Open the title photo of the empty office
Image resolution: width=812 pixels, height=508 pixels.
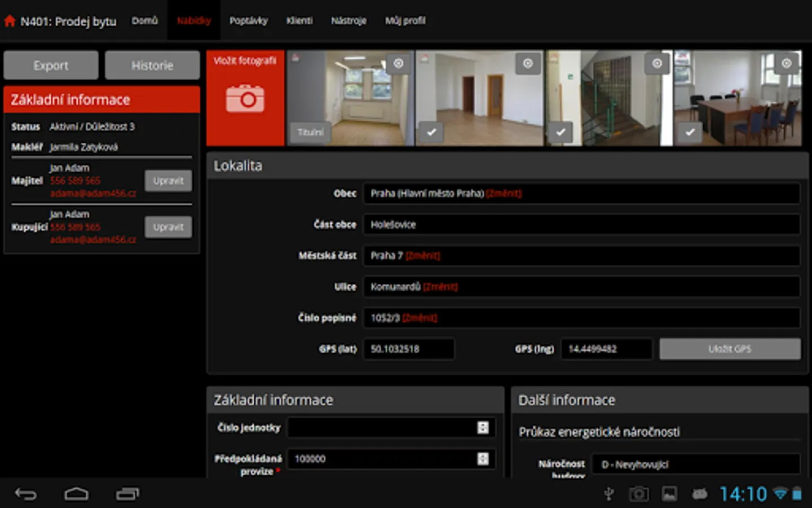pos(350,98)
